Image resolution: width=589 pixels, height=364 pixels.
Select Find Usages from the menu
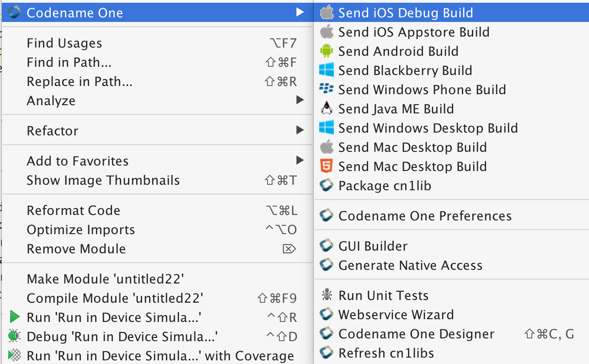point(64,43)
